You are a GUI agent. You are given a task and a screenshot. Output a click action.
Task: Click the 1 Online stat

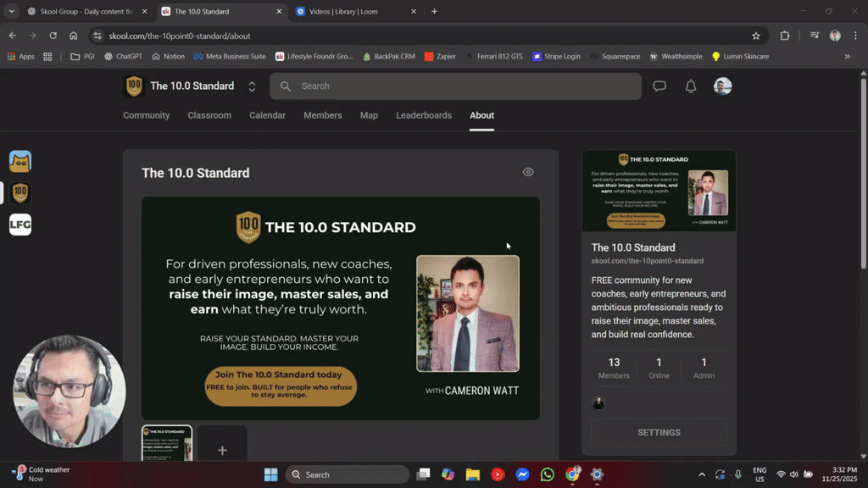pyautogui.click(x=659, y=368)
